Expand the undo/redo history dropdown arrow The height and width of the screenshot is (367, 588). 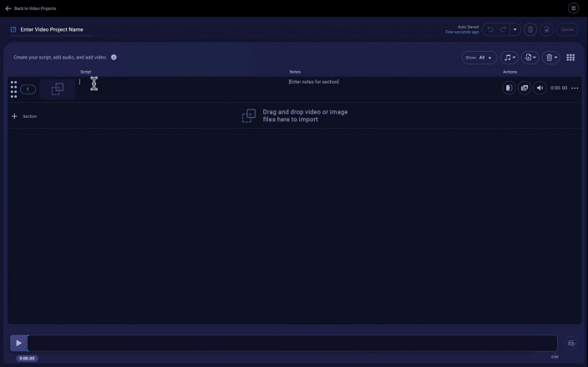pyautogui.click(x=514, y=29)
